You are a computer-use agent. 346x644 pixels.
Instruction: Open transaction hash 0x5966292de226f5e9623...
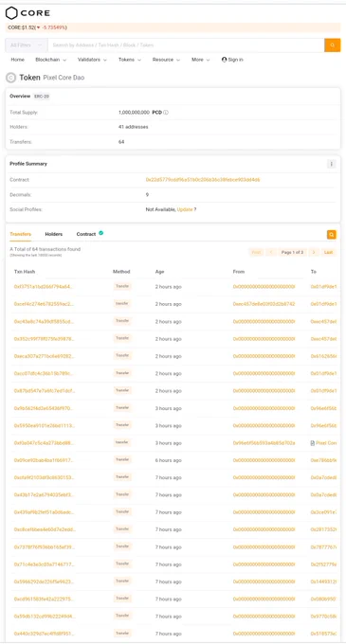coord(44,581)
